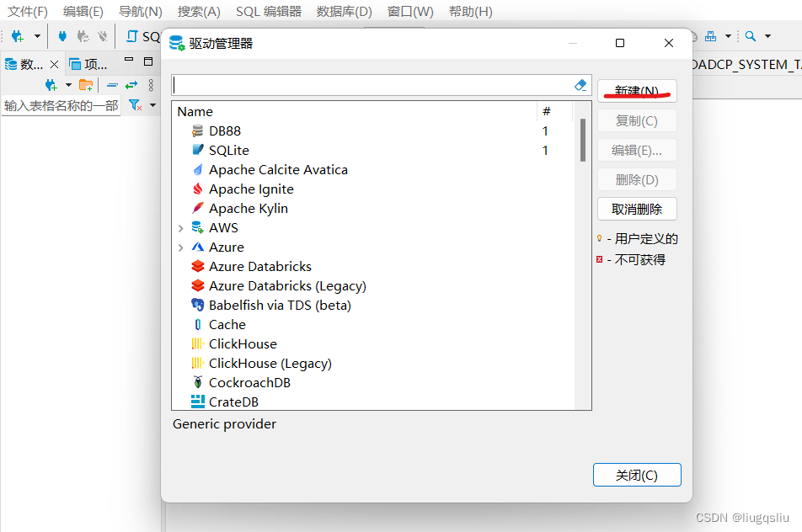
Task: Click the blue connect plug icon
Action: click(62, 36)
